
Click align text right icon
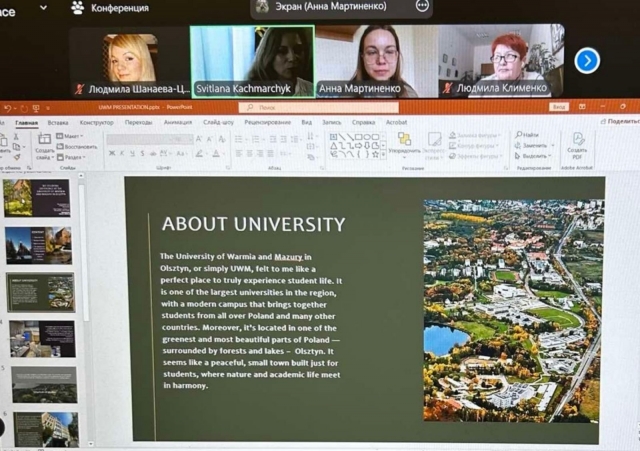(260, 153)
